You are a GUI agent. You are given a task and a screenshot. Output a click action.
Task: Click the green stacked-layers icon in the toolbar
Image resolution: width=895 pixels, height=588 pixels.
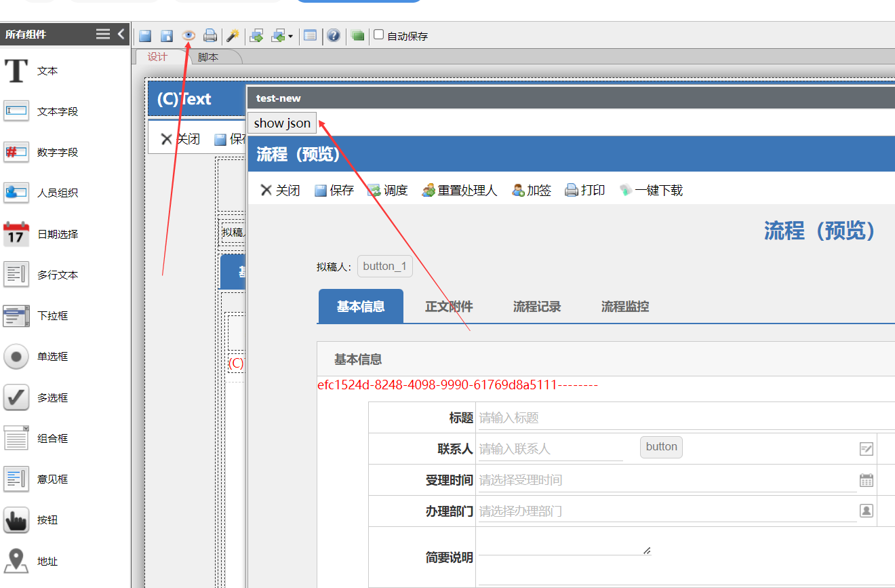click(x=357, y=35)
